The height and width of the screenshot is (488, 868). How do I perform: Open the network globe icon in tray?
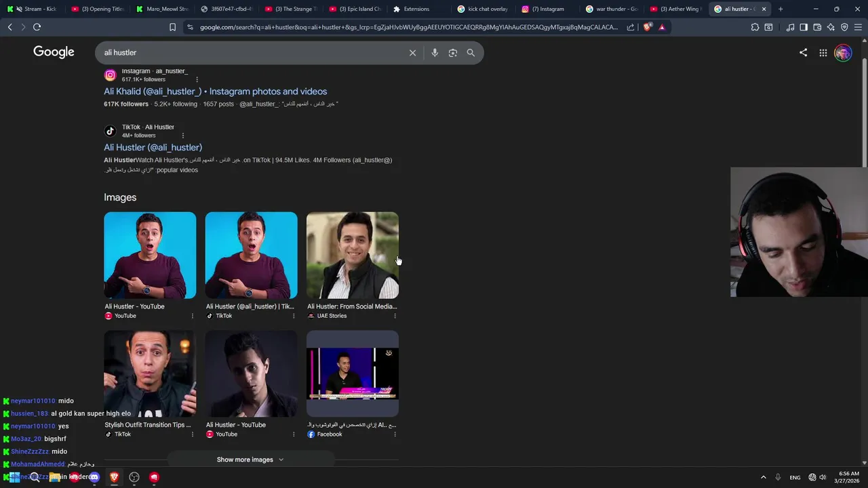click(x=812, y=477)
